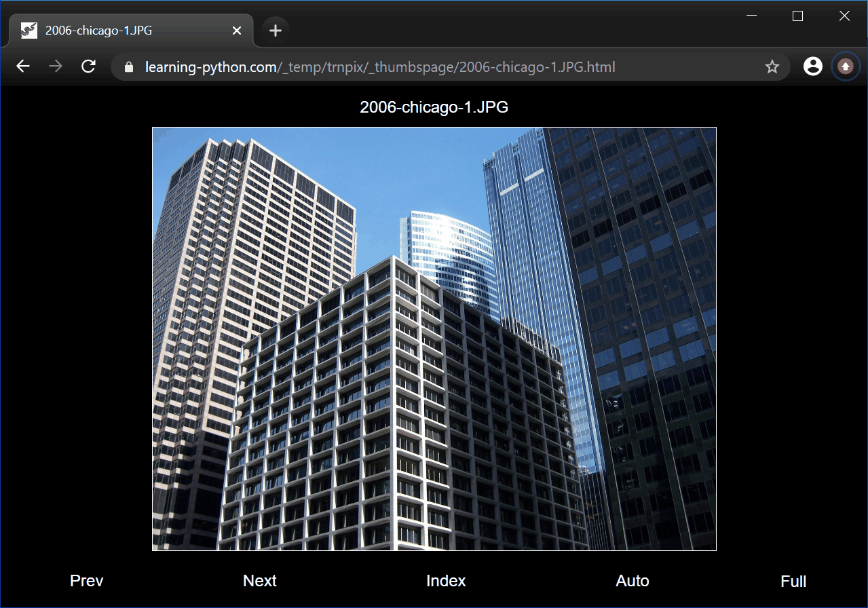Close the browser window

tap(844, 16)
